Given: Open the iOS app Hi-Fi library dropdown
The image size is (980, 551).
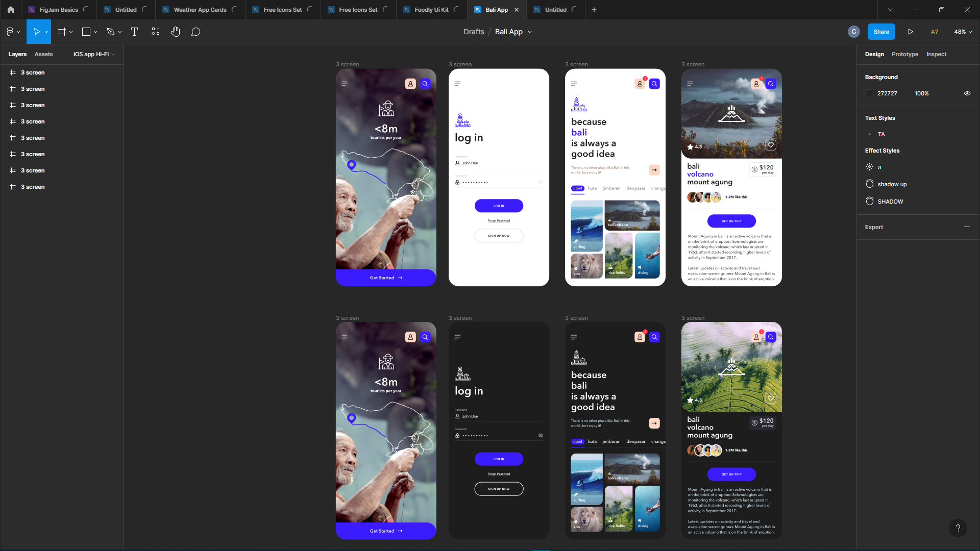Looking at the screenshot, I should coord(93,54).
